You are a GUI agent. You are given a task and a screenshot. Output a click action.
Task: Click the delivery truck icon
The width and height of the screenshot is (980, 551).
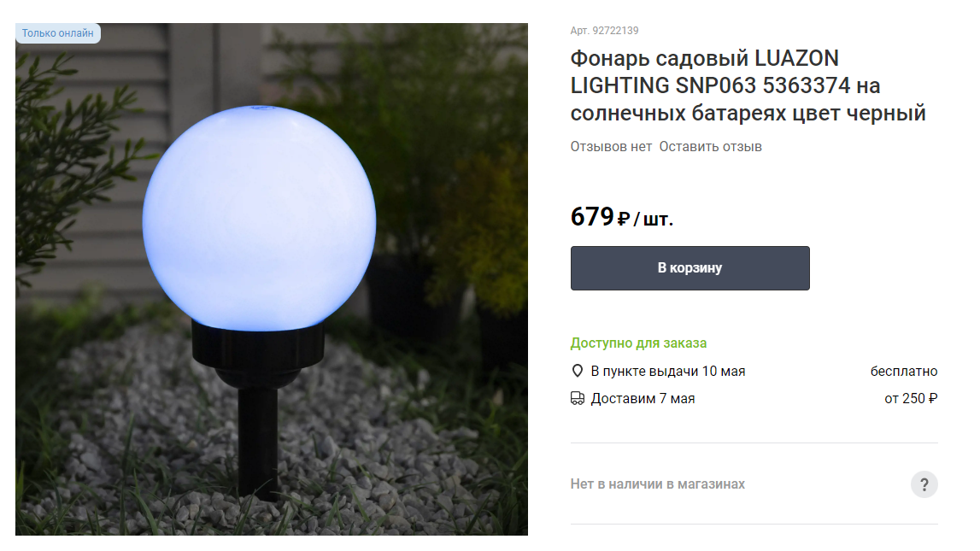578,399
